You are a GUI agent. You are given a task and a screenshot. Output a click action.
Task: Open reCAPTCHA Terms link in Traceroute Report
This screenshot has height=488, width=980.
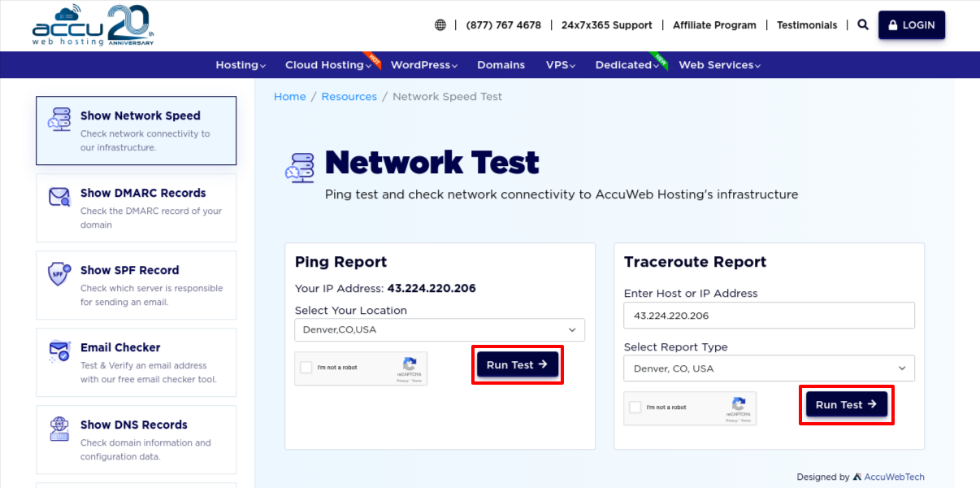click(745, 420)
